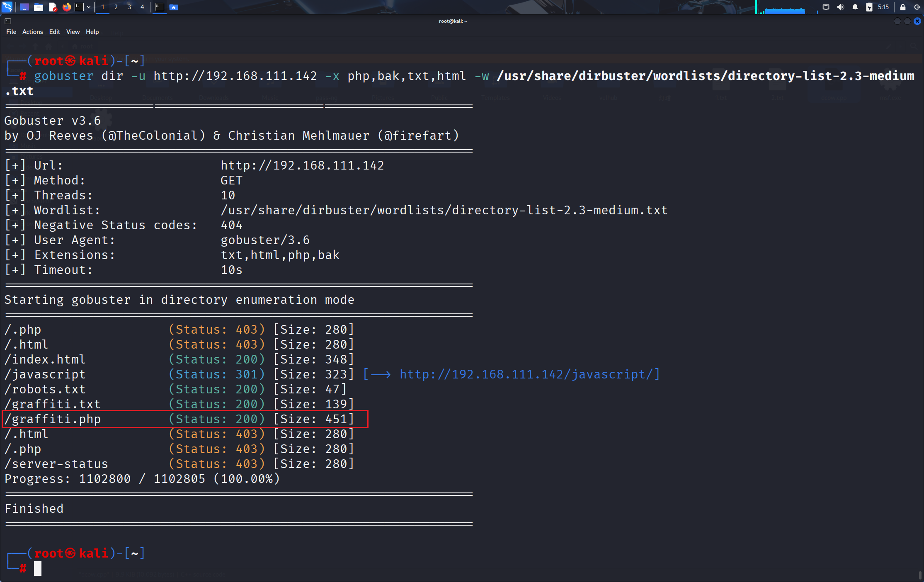Open the Help menu
Viewport: 924px width, 582px height.
click(x=92, y=32)
